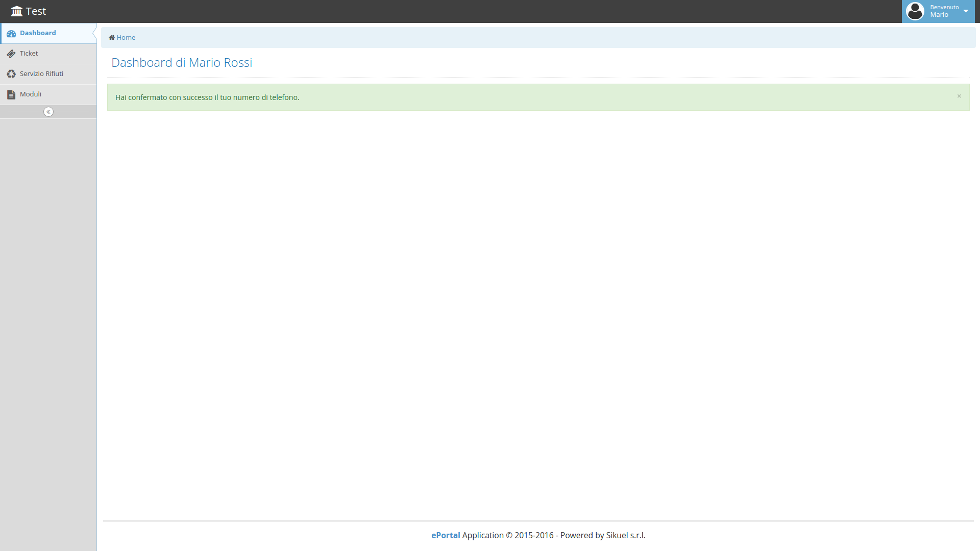
Task: Open the Ticket menu item
Action: [x=29, y=54]
